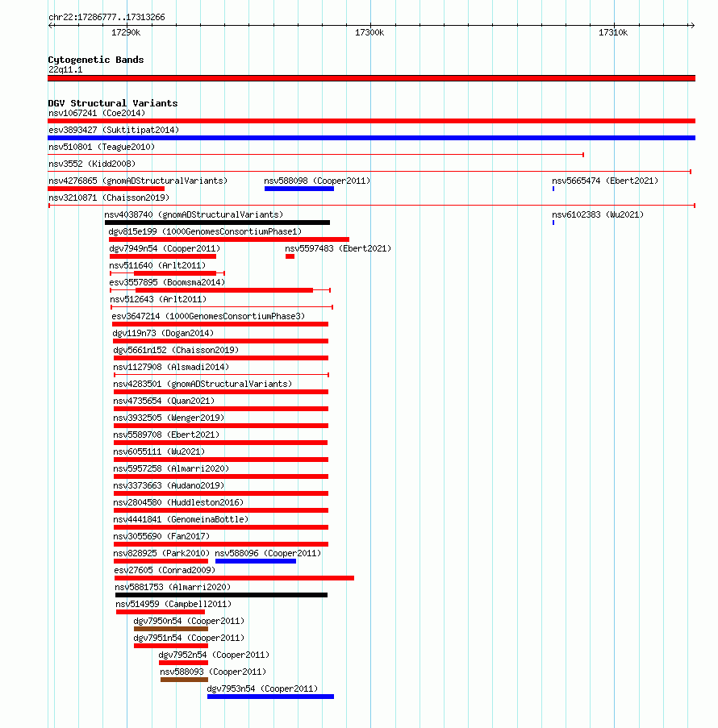Click the brown bar of dgv7950n54
718x728 pixels.
tap(171, 629)
